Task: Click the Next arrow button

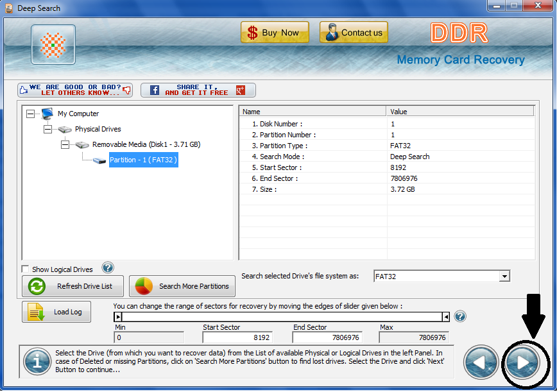Action: (522, 362)
